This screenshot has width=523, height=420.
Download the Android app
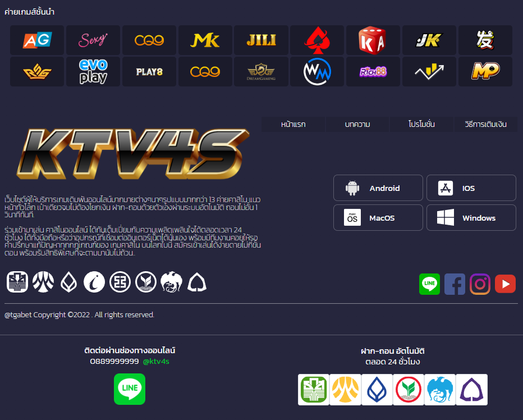tap(378, 188)
